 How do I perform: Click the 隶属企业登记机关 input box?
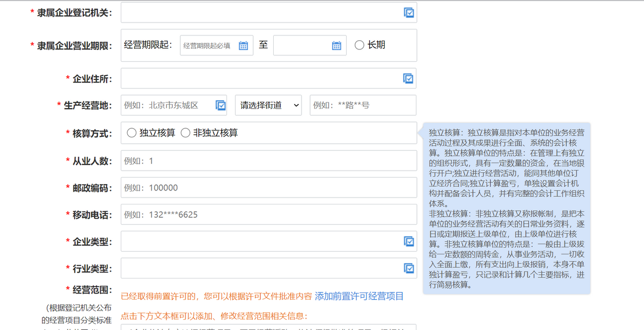tap(258, 12)
